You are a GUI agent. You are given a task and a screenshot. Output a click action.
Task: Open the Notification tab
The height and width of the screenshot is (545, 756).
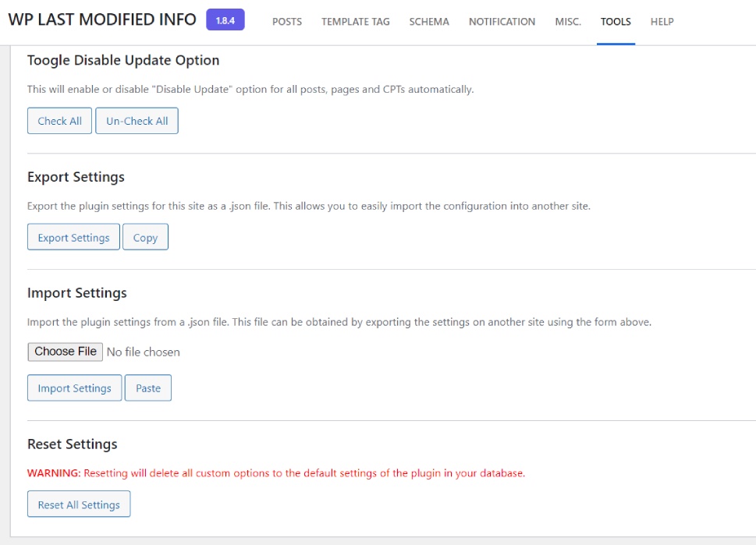(x=502, y=22)
